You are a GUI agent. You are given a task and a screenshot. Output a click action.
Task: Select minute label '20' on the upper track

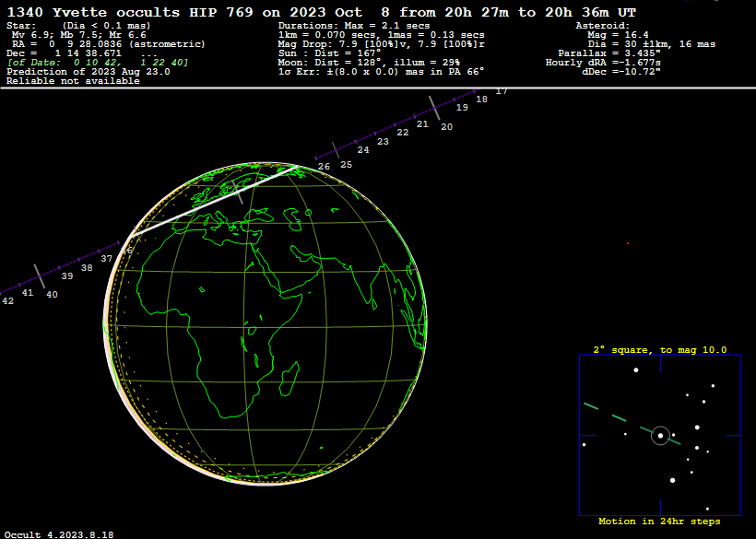tap(446, 126)
